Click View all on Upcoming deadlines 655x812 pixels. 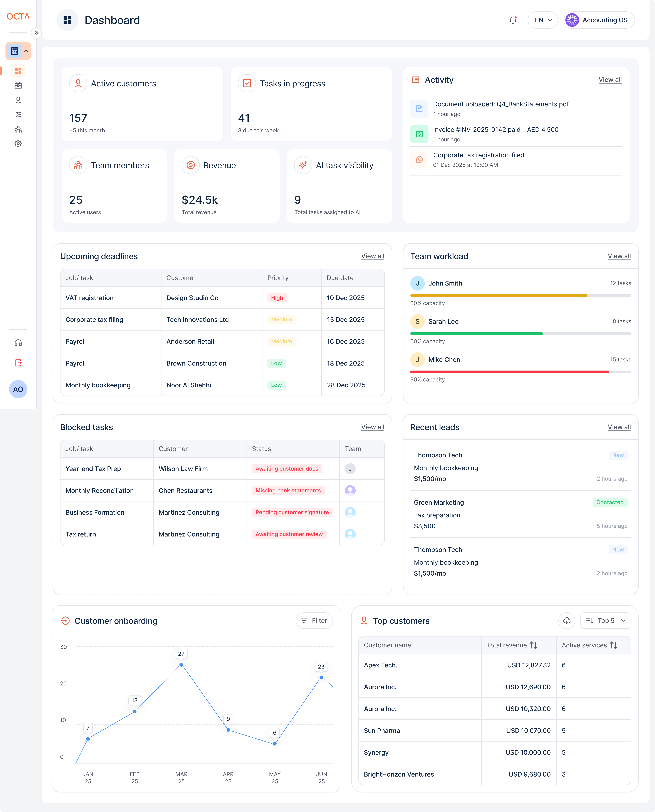[x=372, y=256]
